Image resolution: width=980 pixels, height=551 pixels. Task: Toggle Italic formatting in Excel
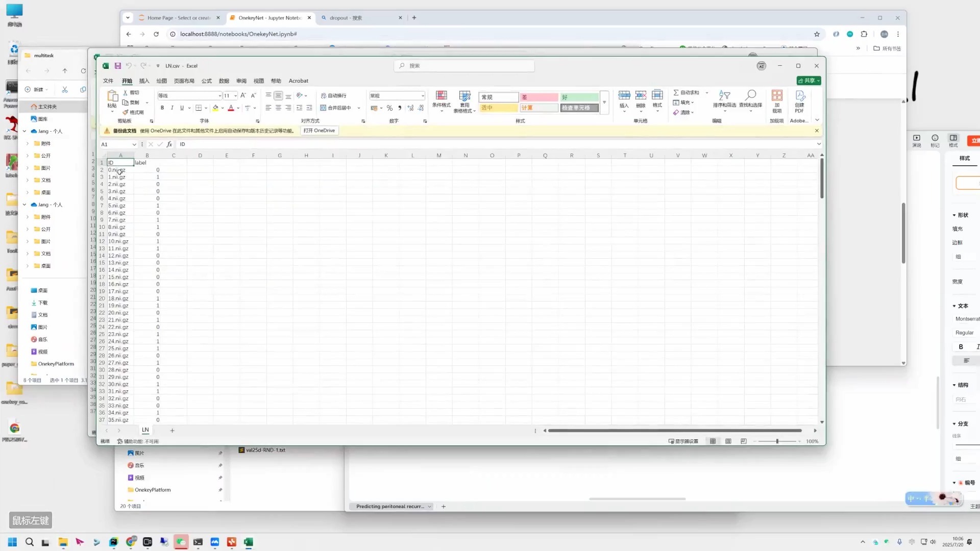tap(172, 108)
